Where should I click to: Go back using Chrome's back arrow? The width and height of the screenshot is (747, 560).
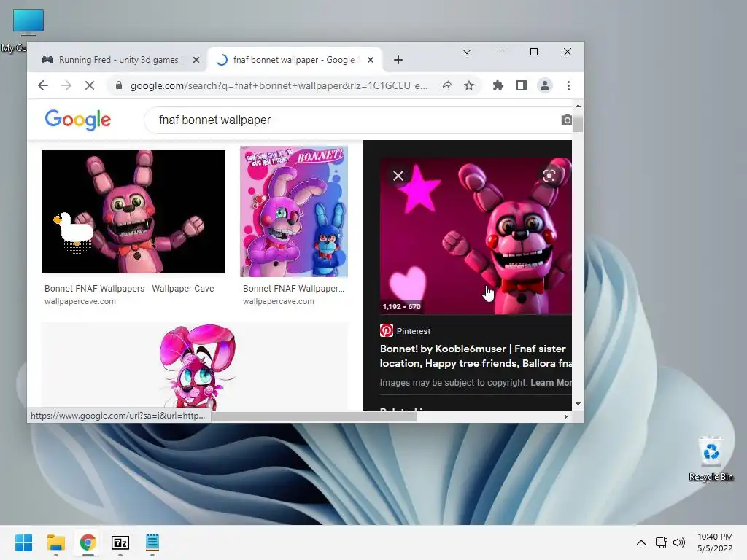click(x=43, y=86)
